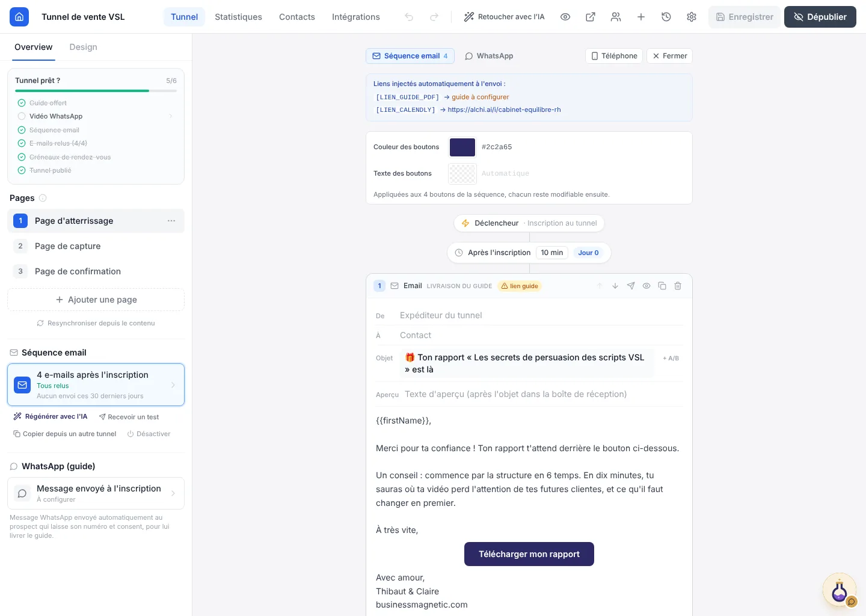
Task: Close the sequence editor with Fermer
Action: pos(669,56)
